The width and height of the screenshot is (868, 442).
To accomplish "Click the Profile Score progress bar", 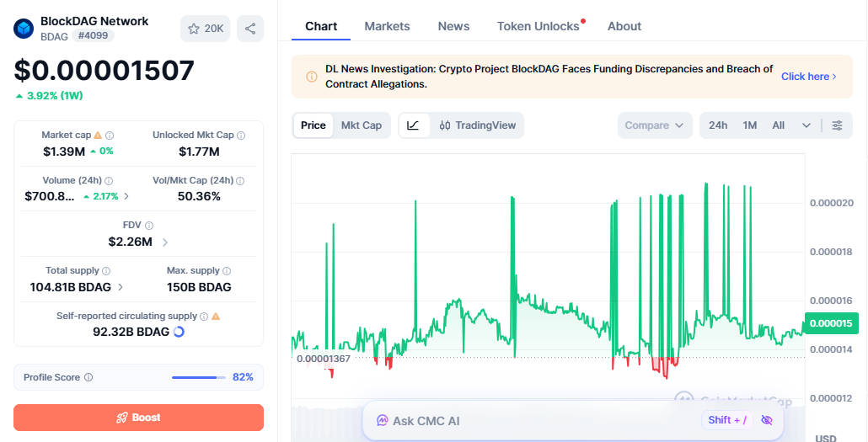I will coord(199,377).
